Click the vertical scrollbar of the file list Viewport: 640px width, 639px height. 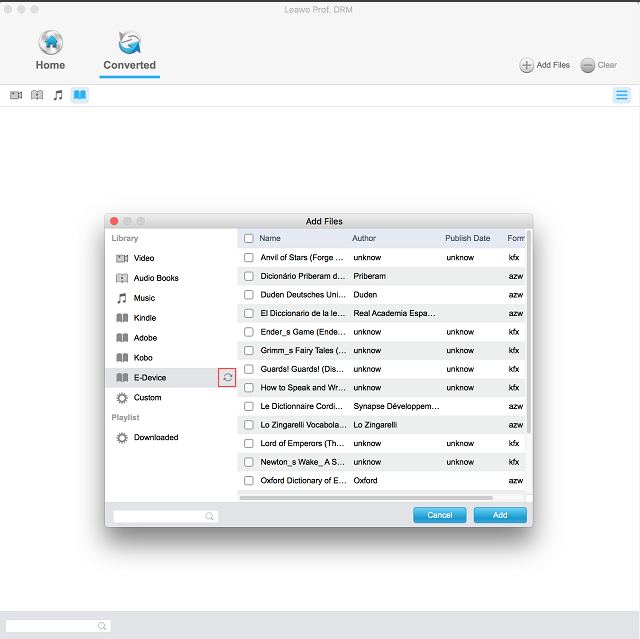529,331
